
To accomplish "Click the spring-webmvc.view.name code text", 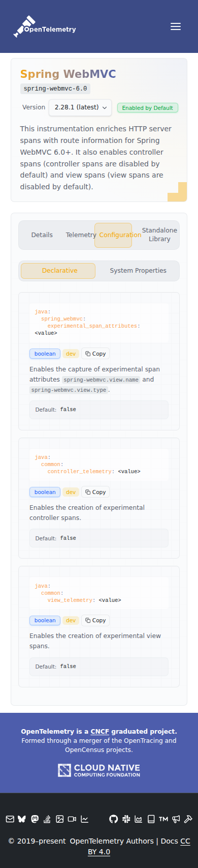I will 101,380.
